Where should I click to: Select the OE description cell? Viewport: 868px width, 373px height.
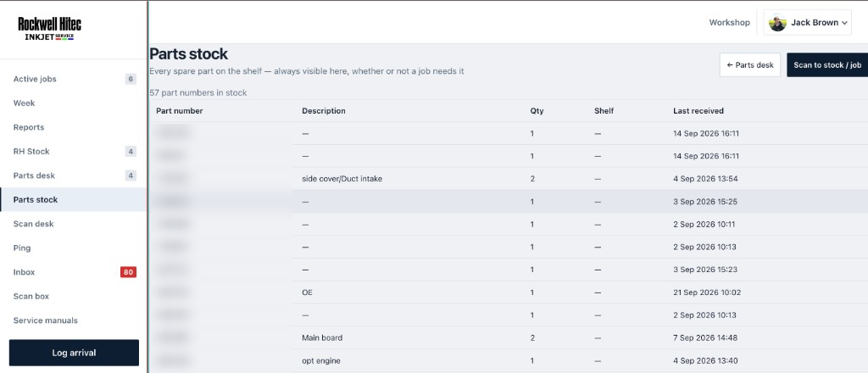307,292
